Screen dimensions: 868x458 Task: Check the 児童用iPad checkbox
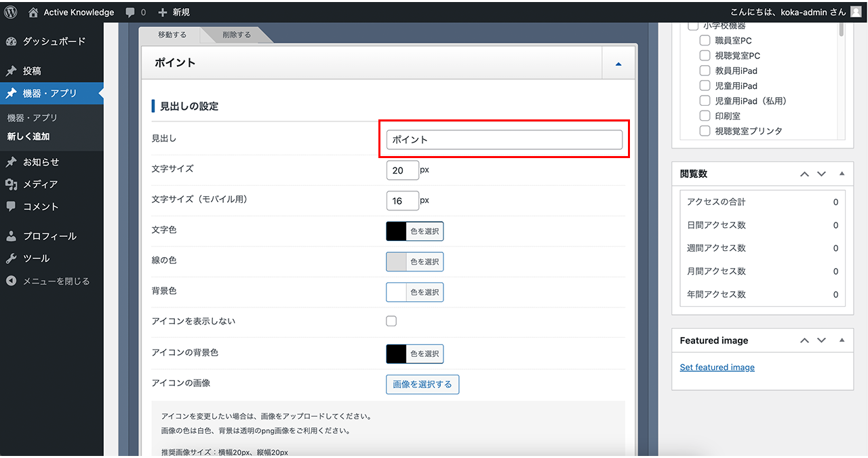point(705,85)
